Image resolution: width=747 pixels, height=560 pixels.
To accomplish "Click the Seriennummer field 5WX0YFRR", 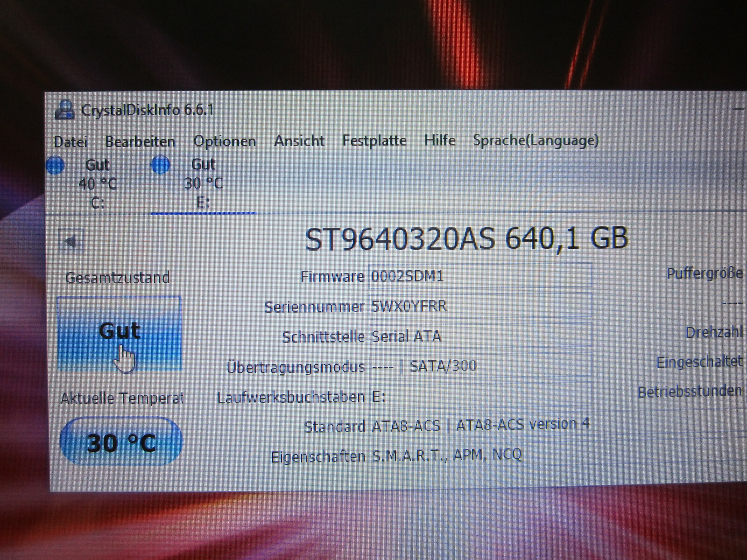I will click(x=480, y=306).
